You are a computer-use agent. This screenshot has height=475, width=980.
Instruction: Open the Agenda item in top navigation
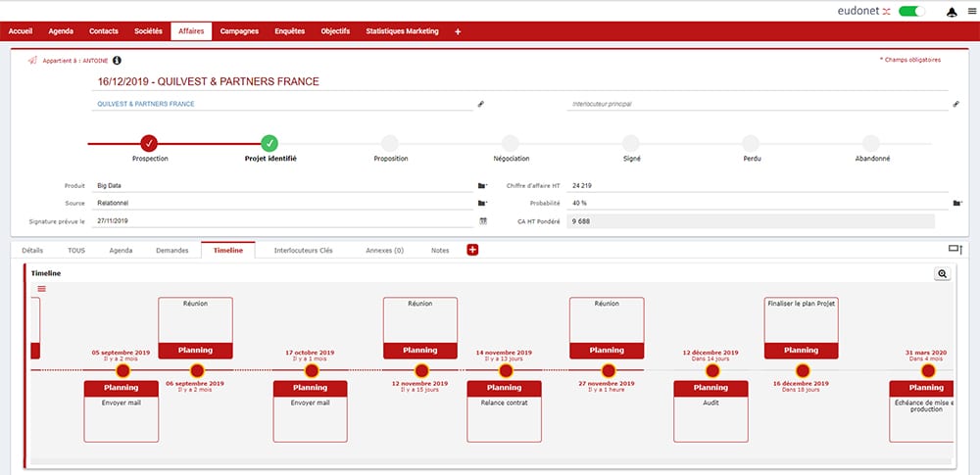tap(61, 31)
